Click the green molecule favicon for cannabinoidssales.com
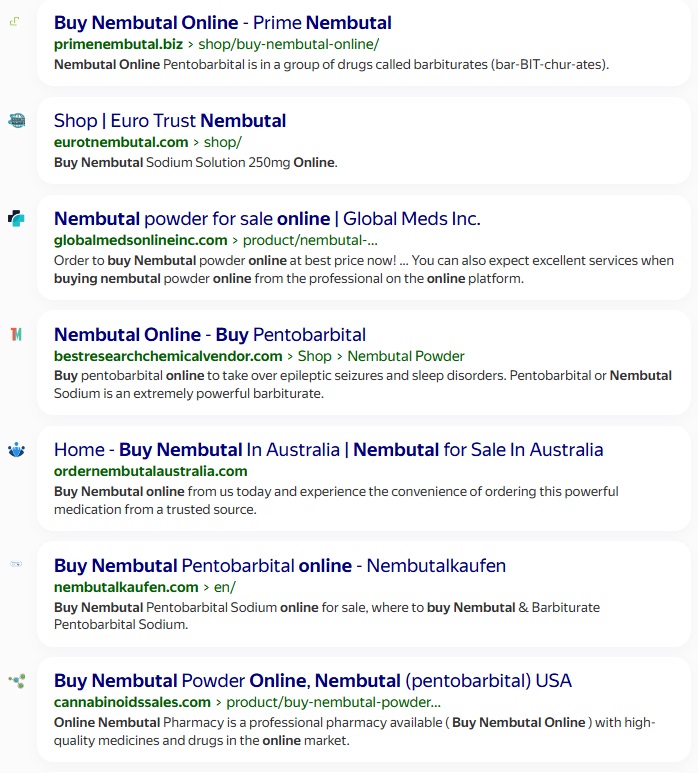This screenshot has height=773, width=698. 17,681
